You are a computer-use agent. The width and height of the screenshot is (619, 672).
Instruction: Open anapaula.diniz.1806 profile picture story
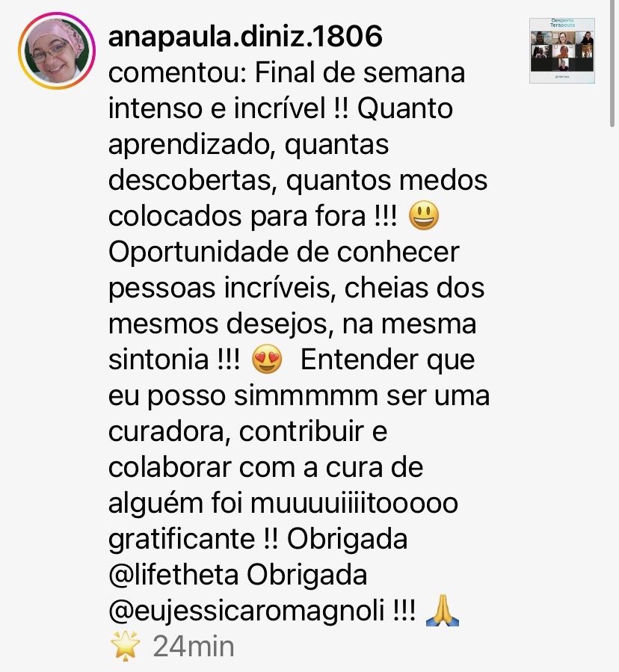(x=57, y=51)
